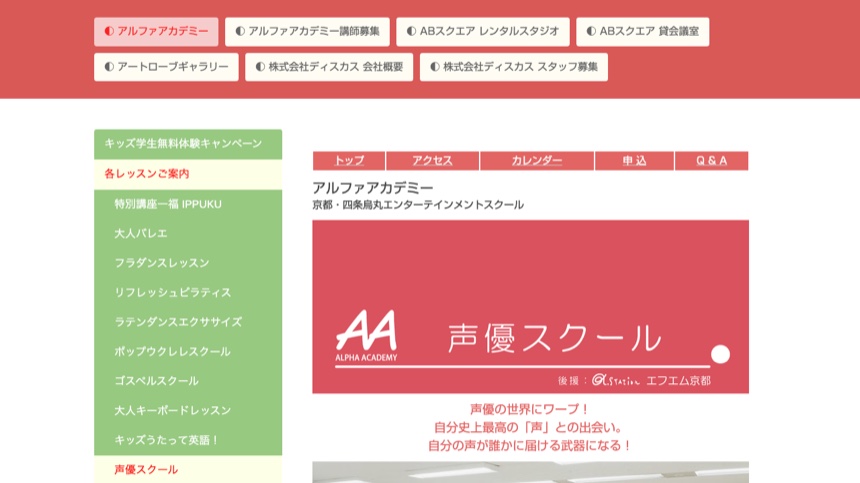Open 特別講座一福 IPPUKU sidebar link
Screen dimensions: 860x483
(188, 204)
